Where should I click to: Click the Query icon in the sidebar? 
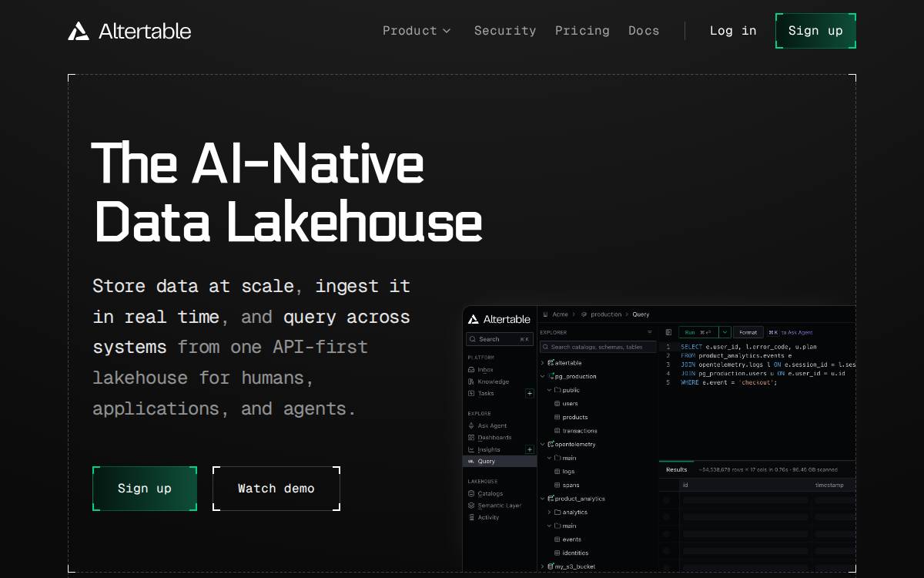pyautogui.click(x=471, y=461)
